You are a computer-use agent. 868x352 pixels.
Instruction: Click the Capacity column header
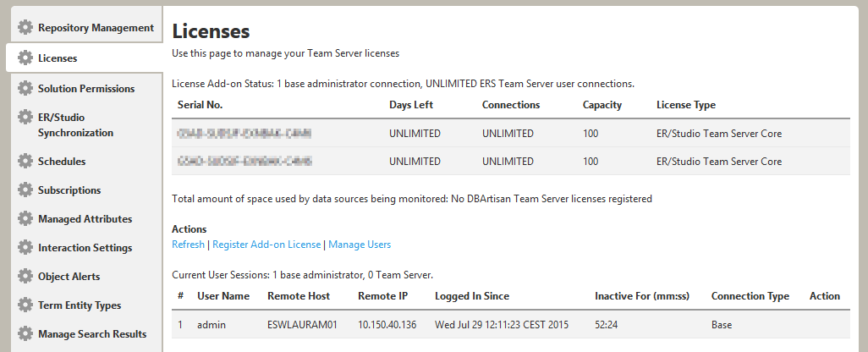[602, 105]
